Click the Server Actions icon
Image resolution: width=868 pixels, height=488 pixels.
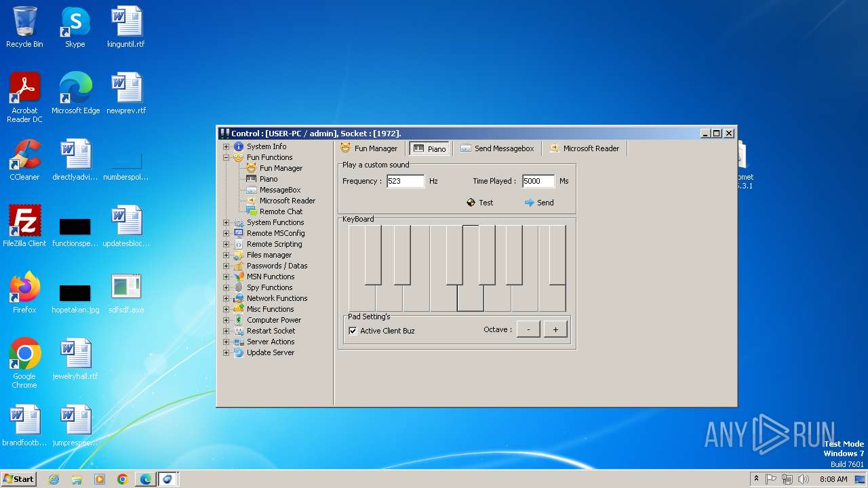tap(238, 342)
